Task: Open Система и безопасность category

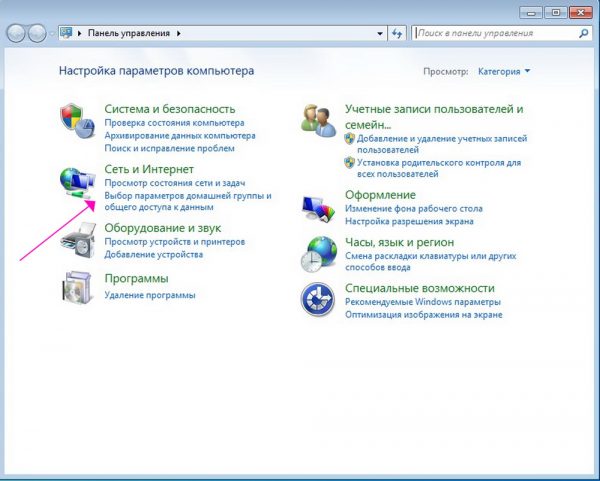Action: pyautogui.click(x=170, y=109)
